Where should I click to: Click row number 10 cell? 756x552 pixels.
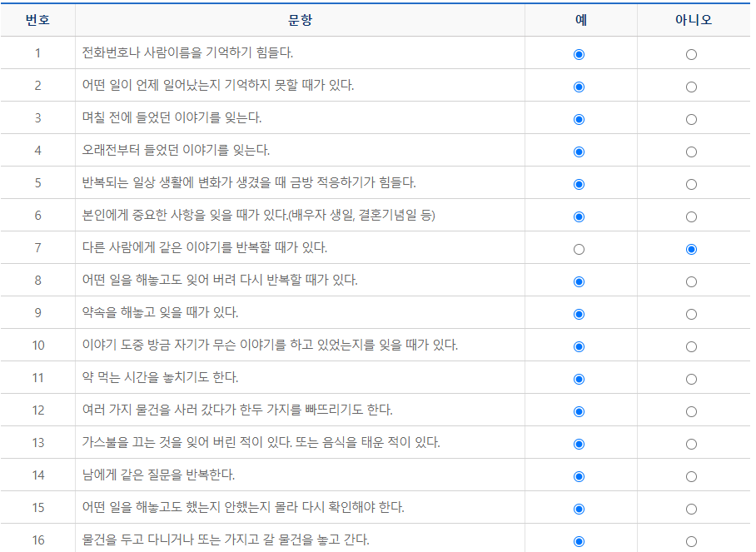pos(37,346)
